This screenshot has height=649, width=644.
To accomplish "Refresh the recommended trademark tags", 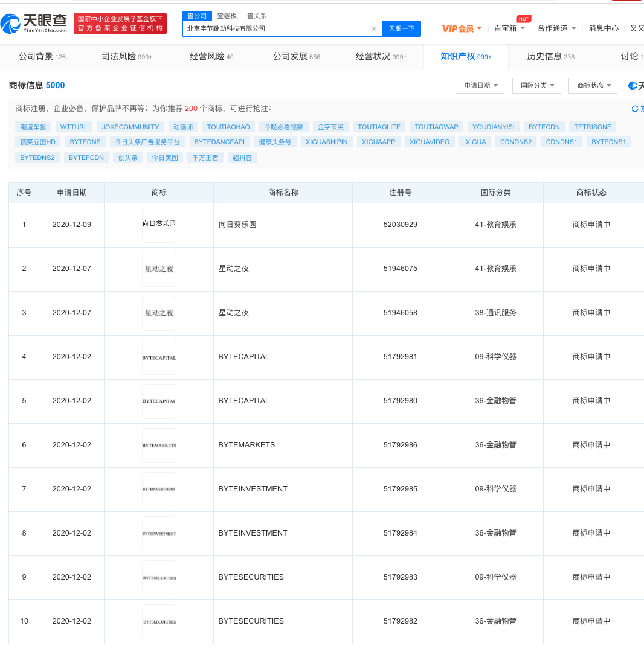I will tap(635, 109).
